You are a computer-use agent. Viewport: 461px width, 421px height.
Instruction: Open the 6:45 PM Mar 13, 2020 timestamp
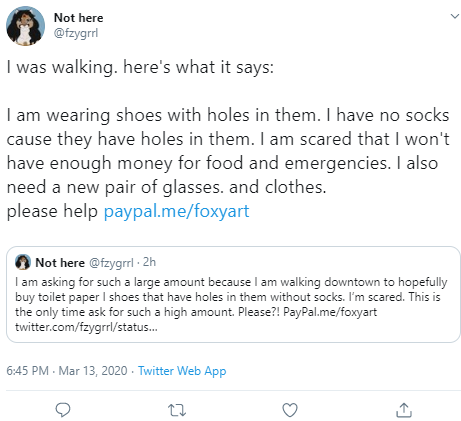coord(67,371)
